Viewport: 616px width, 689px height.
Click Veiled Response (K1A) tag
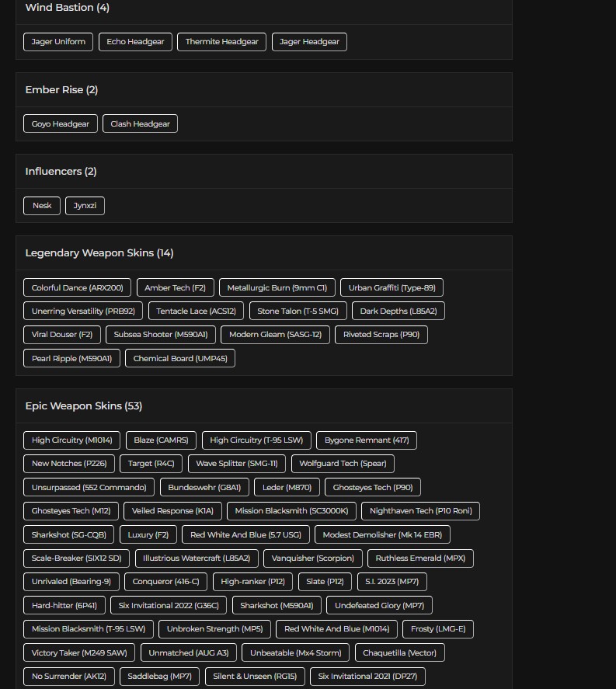click(172, 511)
